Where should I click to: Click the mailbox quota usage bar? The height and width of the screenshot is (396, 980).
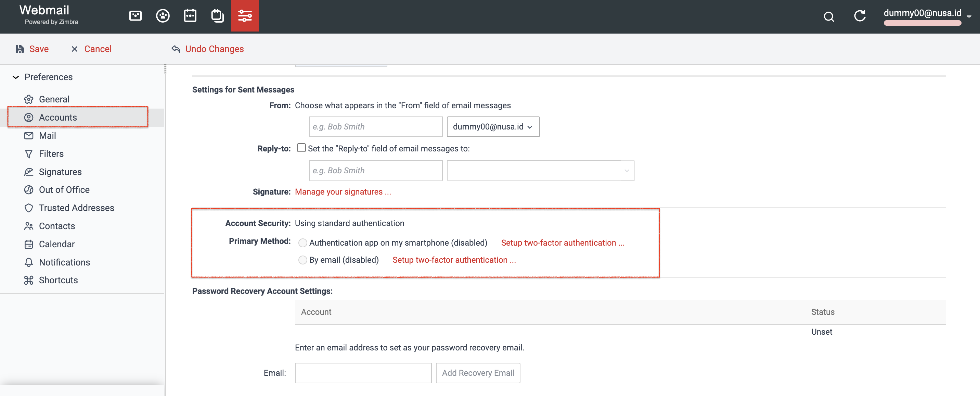click(922, 23)
